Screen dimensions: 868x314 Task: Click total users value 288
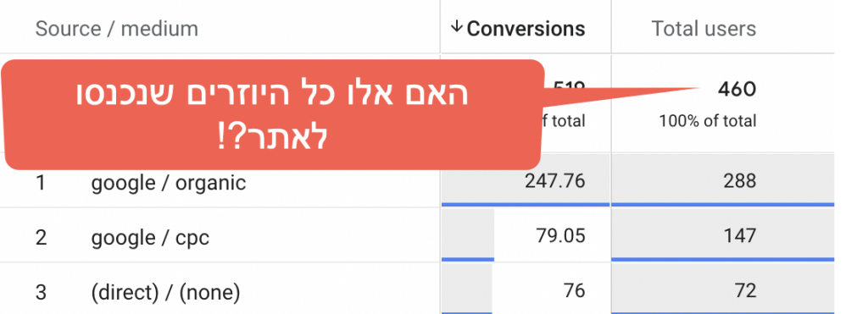pos(739,181)
